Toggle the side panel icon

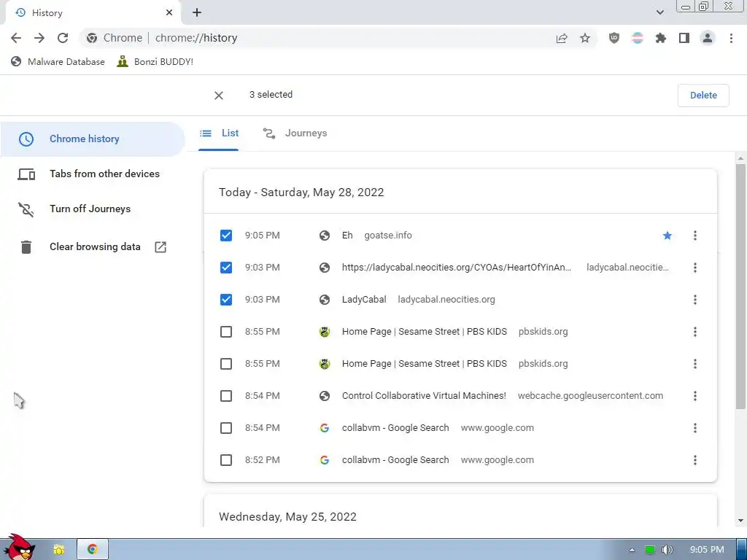coord(684,38)
